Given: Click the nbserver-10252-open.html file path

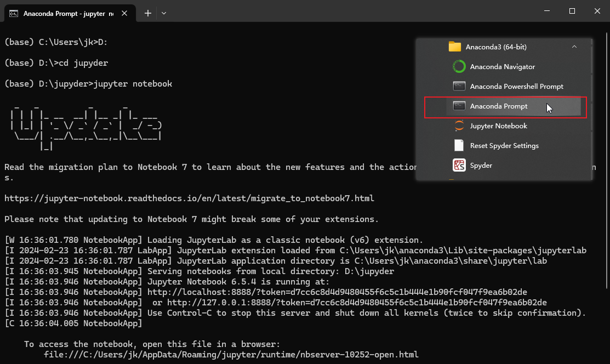Looking at the screenshot, I should [x=231, y=355].
